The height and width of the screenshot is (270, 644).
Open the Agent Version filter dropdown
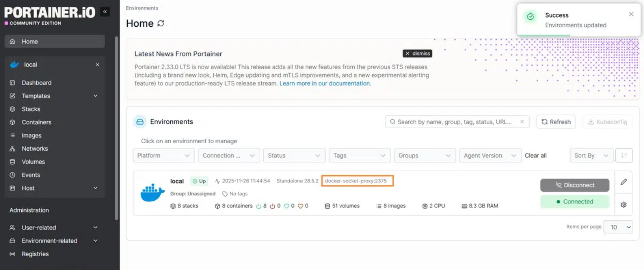(490, 155)
